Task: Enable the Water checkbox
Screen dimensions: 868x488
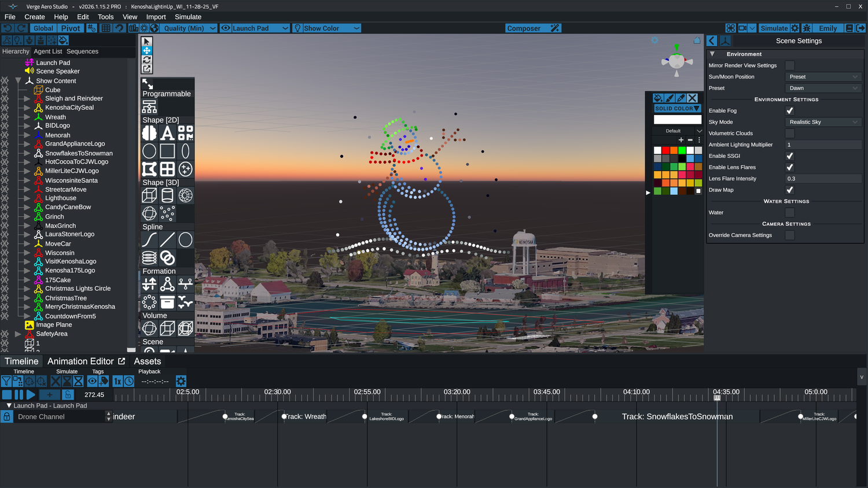Action: pos(790,213)
